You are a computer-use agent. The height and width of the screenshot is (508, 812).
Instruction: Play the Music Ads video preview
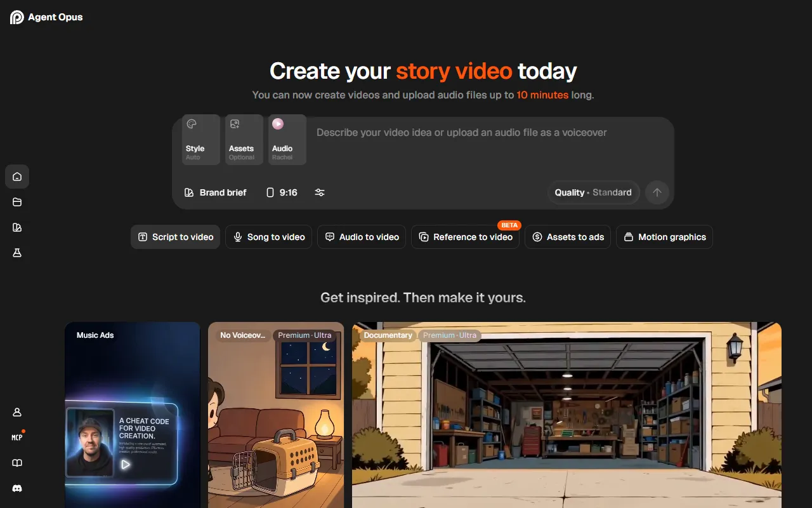(x=126, y=465)
